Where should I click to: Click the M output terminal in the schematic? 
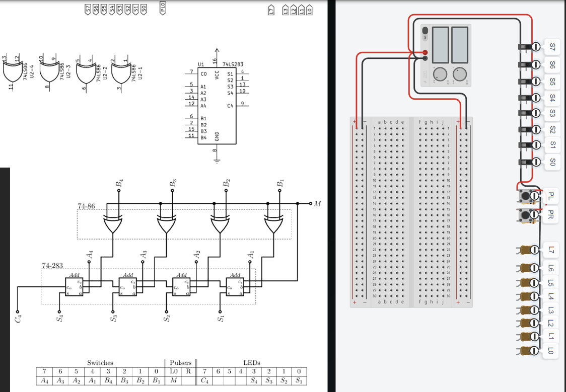(311, 203)
